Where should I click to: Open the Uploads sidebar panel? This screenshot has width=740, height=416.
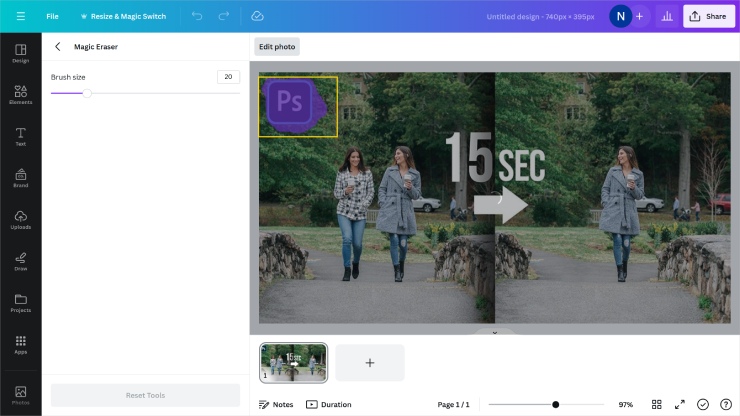[x=20, y=220]
